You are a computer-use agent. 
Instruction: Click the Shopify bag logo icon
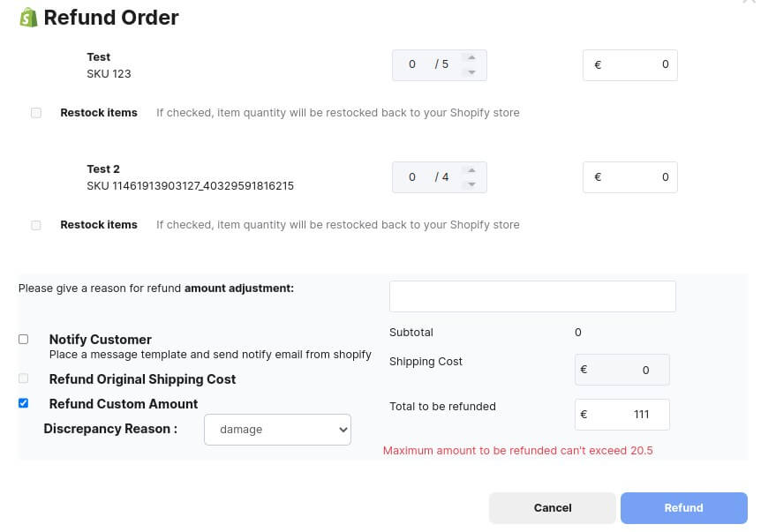click(x=28, y=18)
